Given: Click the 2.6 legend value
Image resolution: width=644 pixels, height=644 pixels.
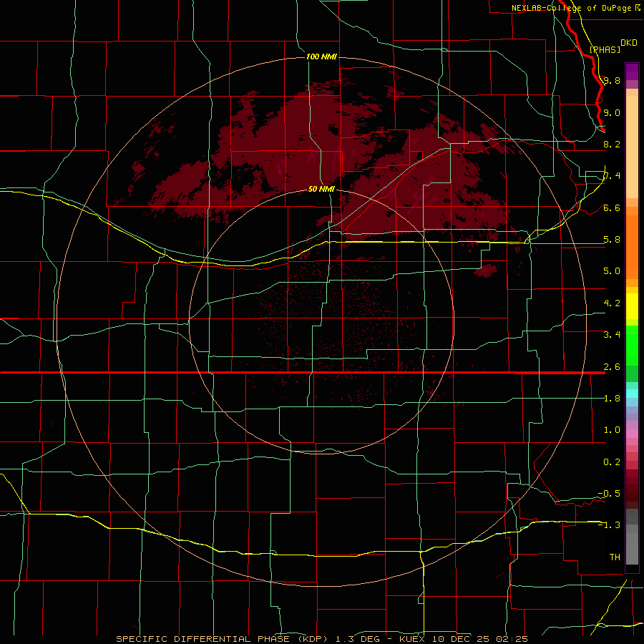Looking at the screenshot, I should tap(612, 367).
